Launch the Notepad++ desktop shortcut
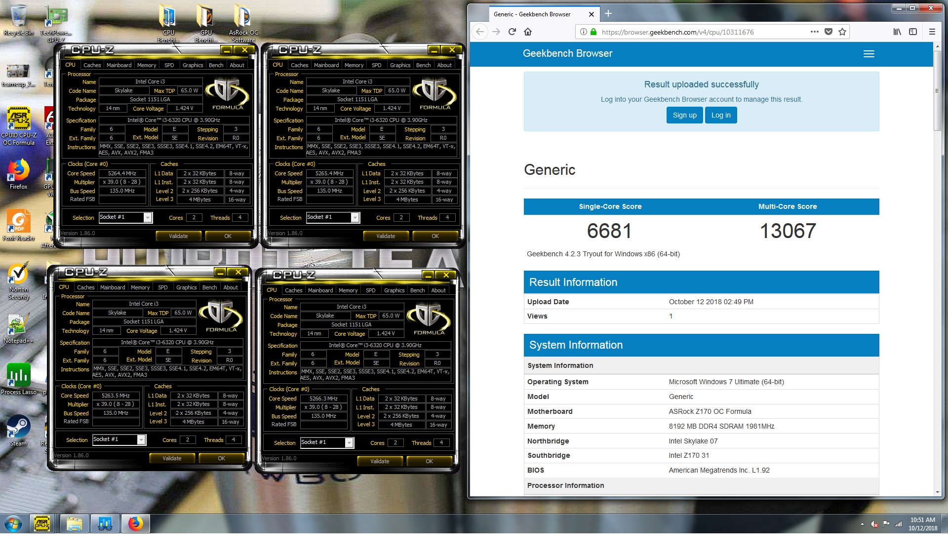Viewport: 948px width, 560px height. pos(19,328)
